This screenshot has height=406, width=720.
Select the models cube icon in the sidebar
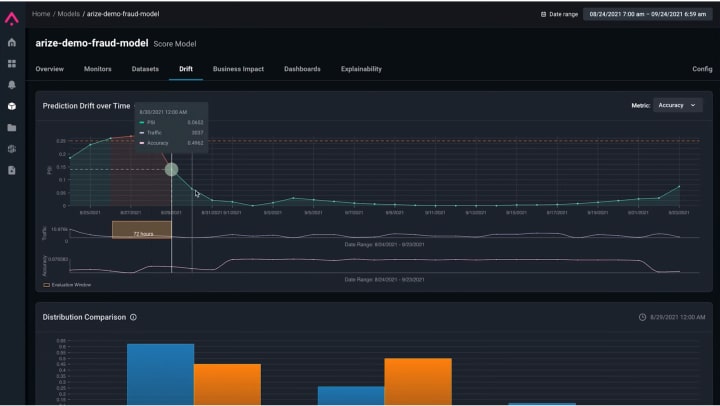12,106
